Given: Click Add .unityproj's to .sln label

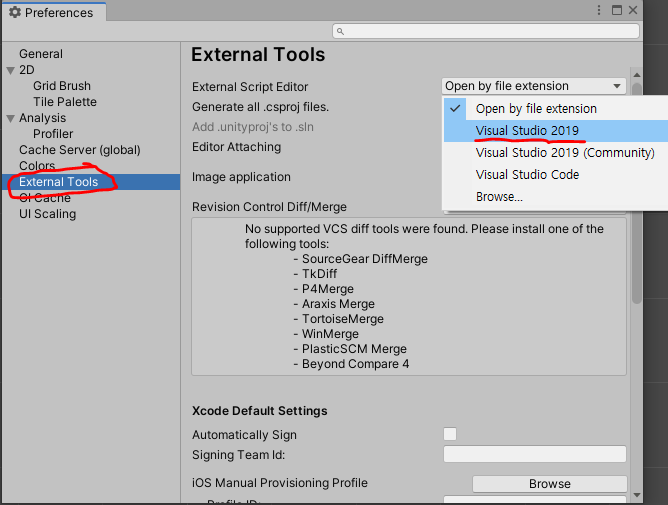Looking at the screenshot, I should [x=253, y=127].
